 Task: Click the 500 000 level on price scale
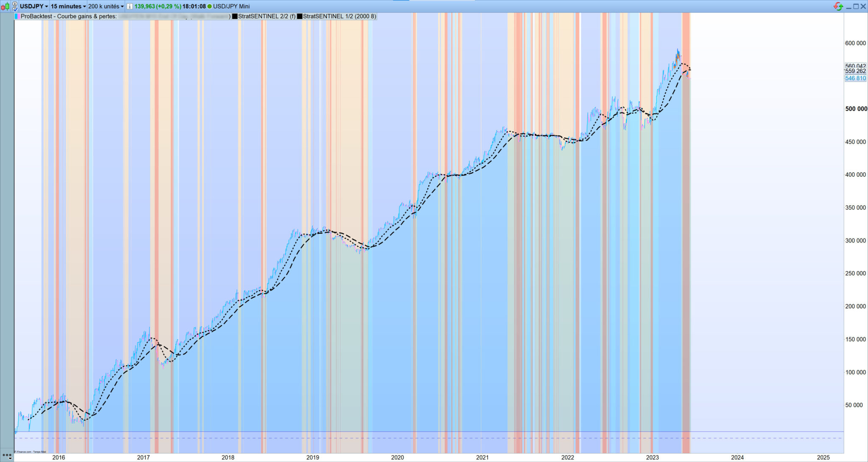[856, 109]
